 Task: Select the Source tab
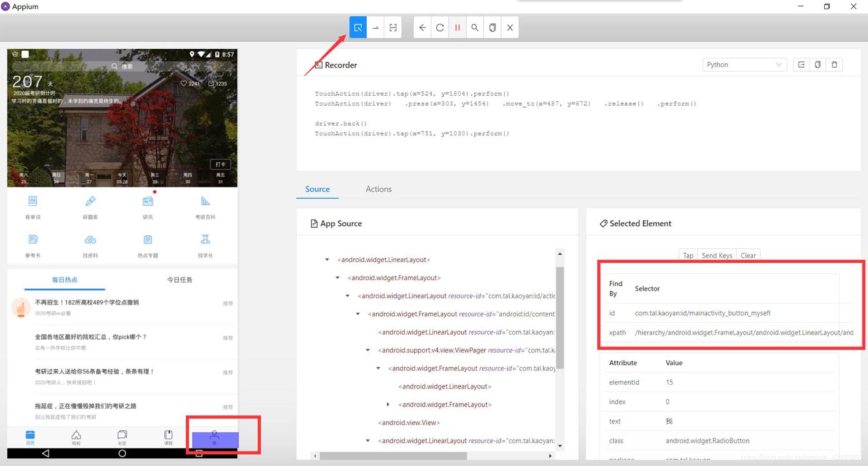click(x=317, y=189)
